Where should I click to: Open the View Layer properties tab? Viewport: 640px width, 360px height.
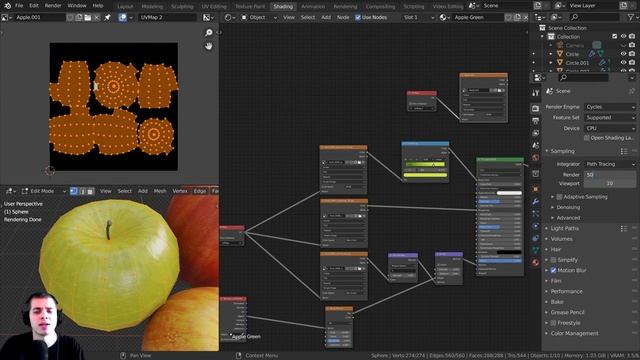pos(536,133)
